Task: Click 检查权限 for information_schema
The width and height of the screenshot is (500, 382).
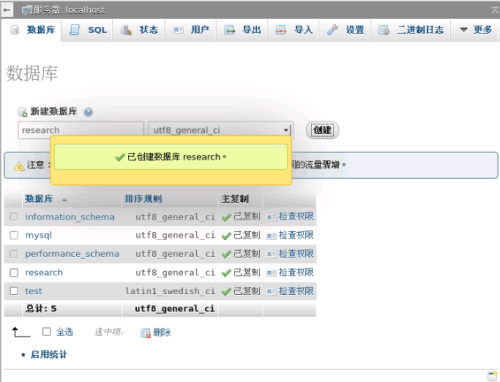Action: 296,217
